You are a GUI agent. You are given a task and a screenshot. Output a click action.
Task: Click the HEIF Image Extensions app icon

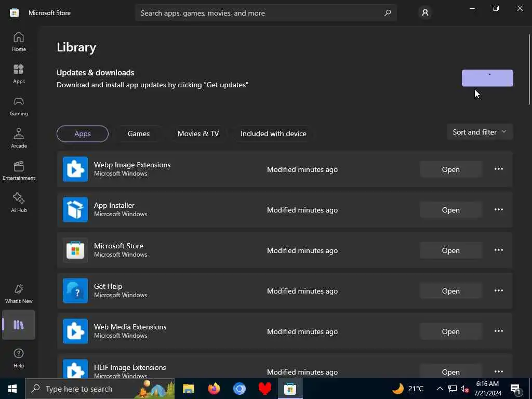[x=75, y=369]
